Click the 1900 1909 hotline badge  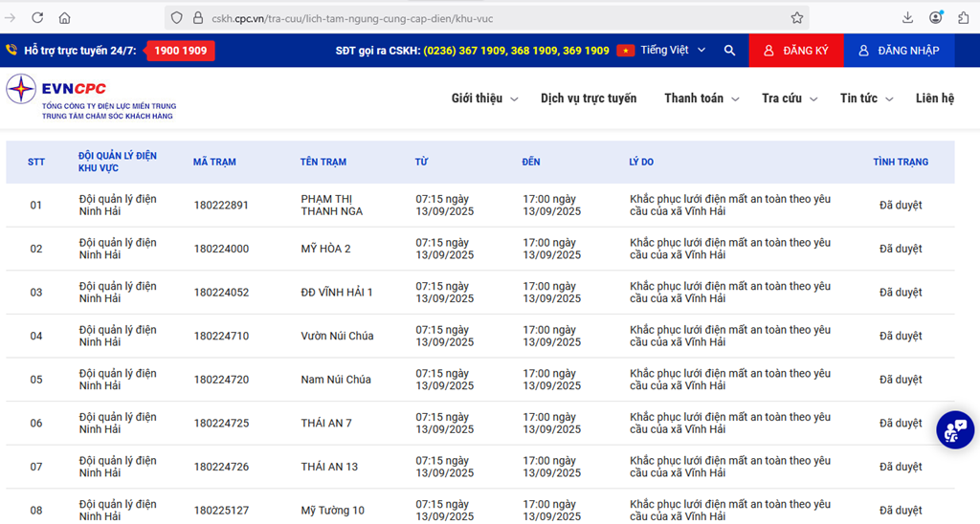180,51
